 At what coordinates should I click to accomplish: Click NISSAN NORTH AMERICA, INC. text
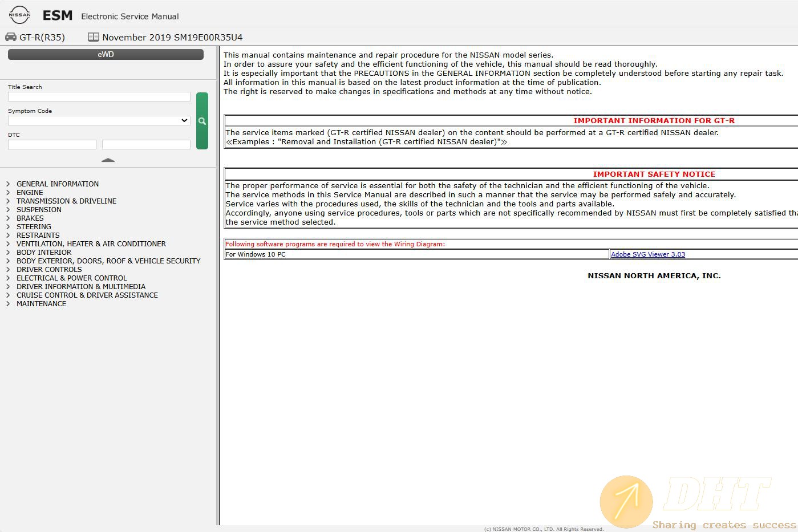pyautogui.click(x=654, y=275)
